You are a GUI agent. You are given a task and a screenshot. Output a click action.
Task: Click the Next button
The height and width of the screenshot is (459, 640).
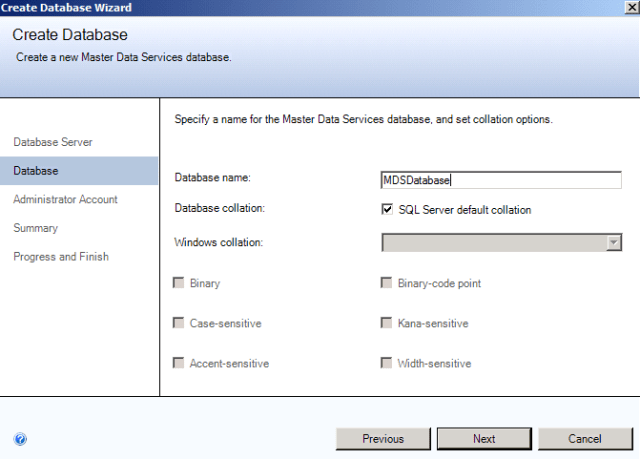484,439
